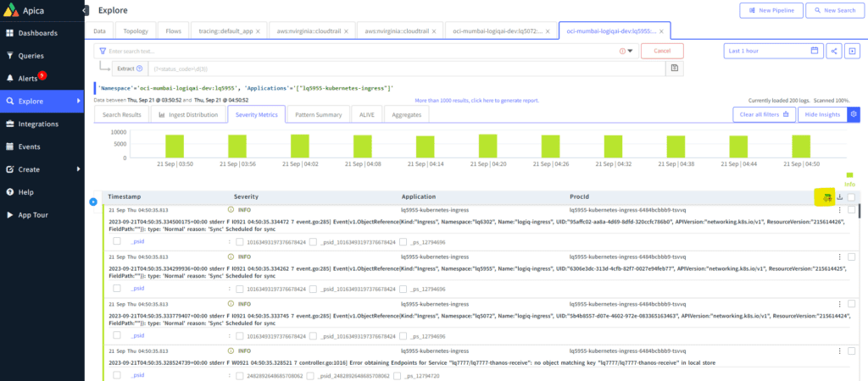Close the oci-mumbai-logiqai-dev:lq5072 tab
The image size is (868, 381).
(x=548, y=31)
